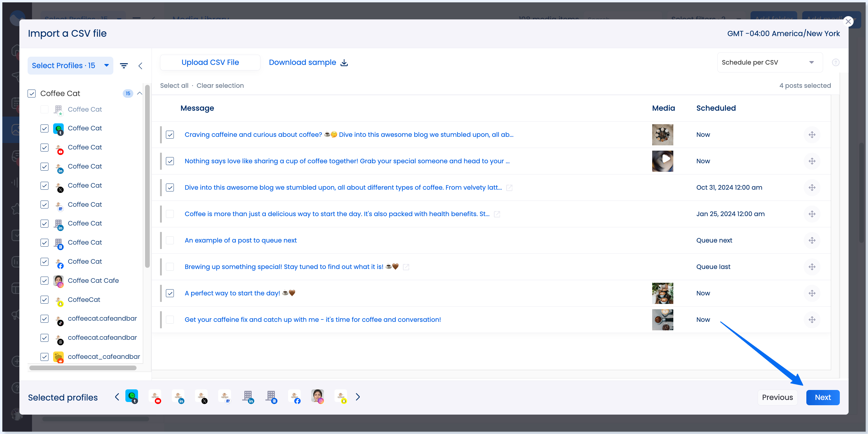Play Nothing says love video thumbnail

pyautogui.click(x=662, y=161)
